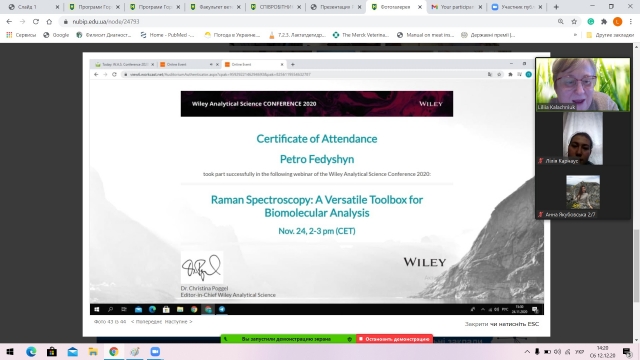The height and width of the screenshot is (360, 640).
Task: Open the green Grammarly extension icon
Action: pyautogui.click(x=591, y=21)
